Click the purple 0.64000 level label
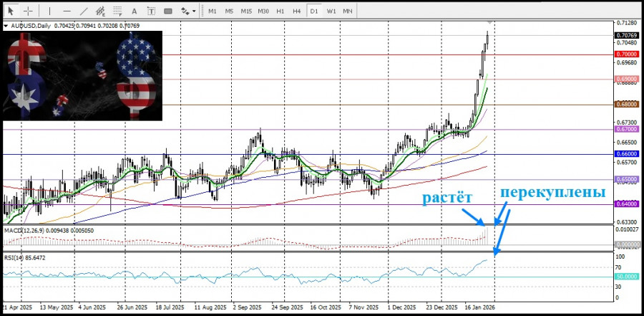The height and width of the screenshot is (316, 644). click(x=626, y=204)
